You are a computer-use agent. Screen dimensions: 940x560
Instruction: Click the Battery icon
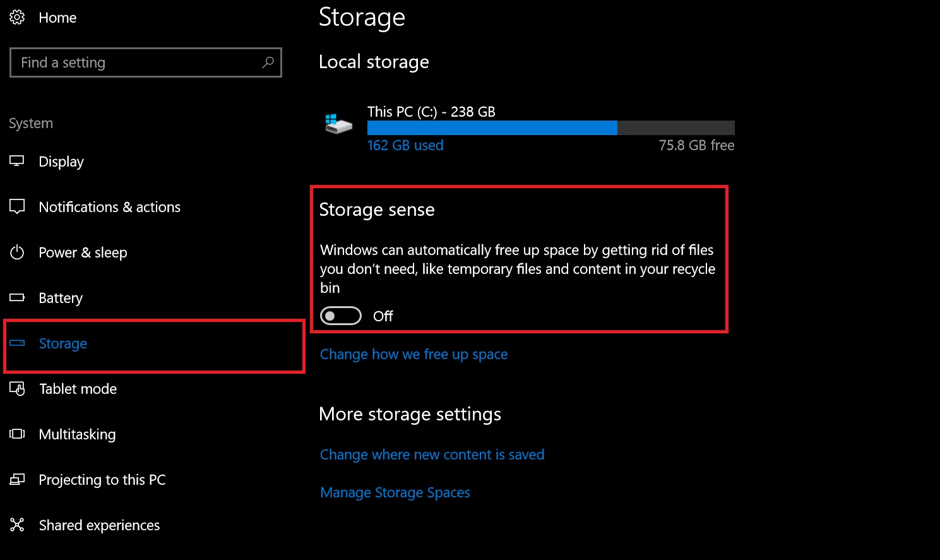point(17,297)
